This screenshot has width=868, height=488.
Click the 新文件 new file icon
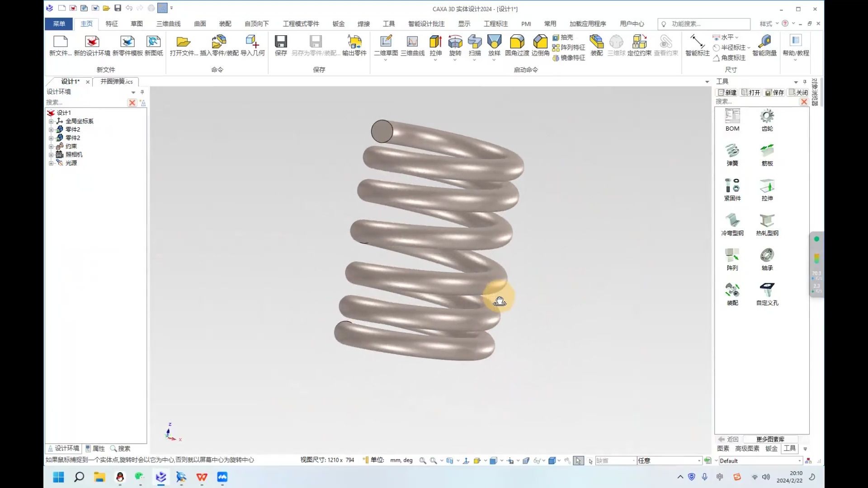tap(60, 46)
